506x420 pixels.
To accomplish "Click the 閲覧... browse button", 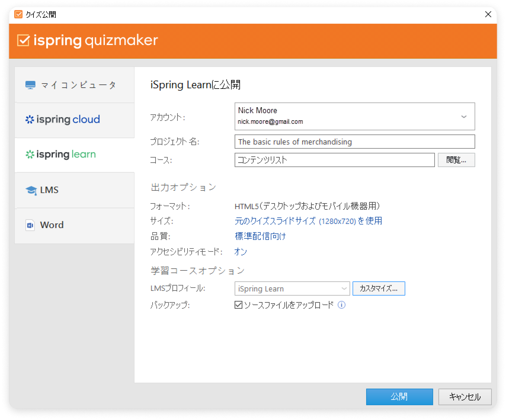I will tap(456, 160).
